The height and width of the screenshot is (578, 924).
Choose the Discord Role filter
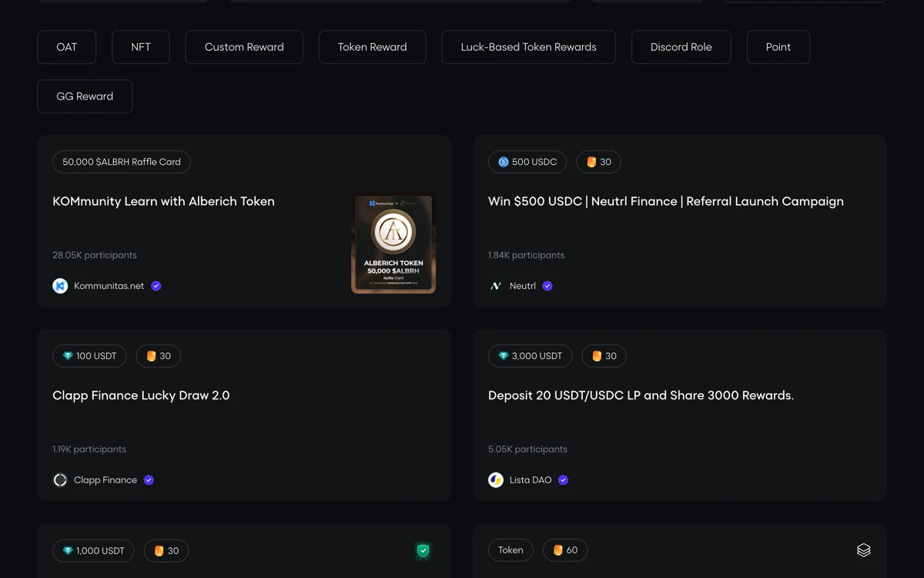(681, 47)
